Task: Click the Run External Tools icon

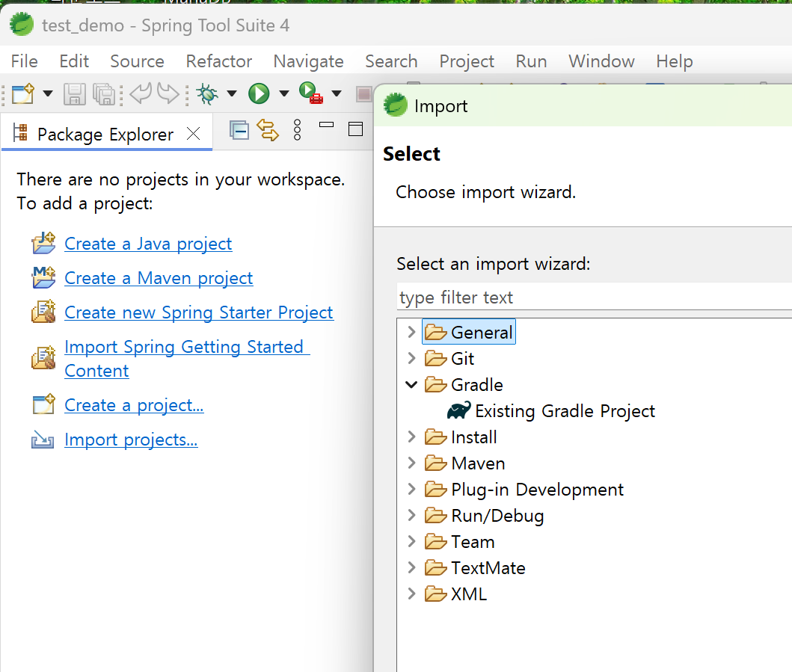Action: 310,93
